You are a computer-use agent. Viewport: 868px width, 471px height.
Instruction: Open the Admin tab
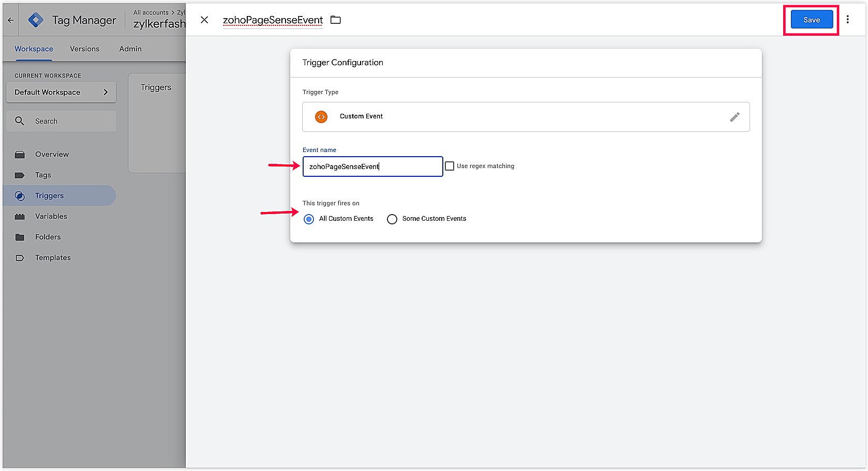(x=130, y=49)
